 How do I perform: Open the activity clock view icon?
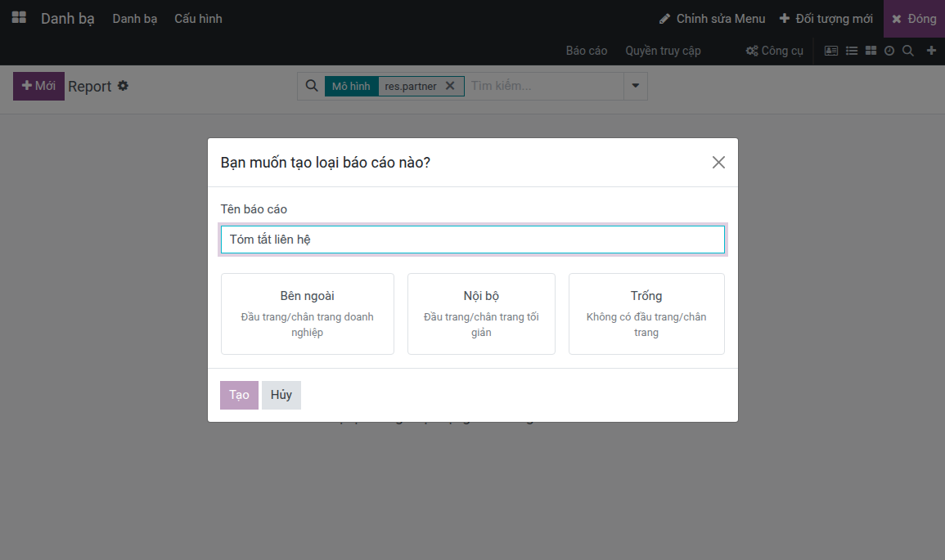coord(889,51)
